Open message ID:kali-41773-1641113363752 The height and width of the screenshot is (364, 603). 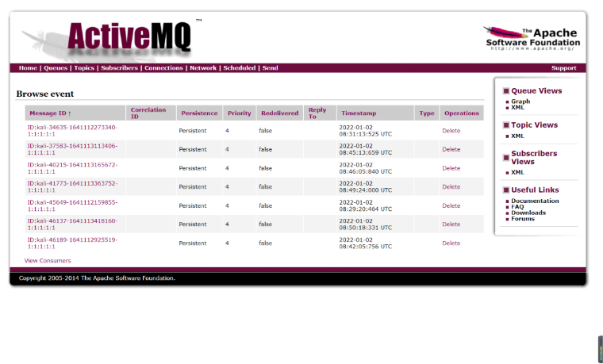pyautogui.click(x=72, y=187)
